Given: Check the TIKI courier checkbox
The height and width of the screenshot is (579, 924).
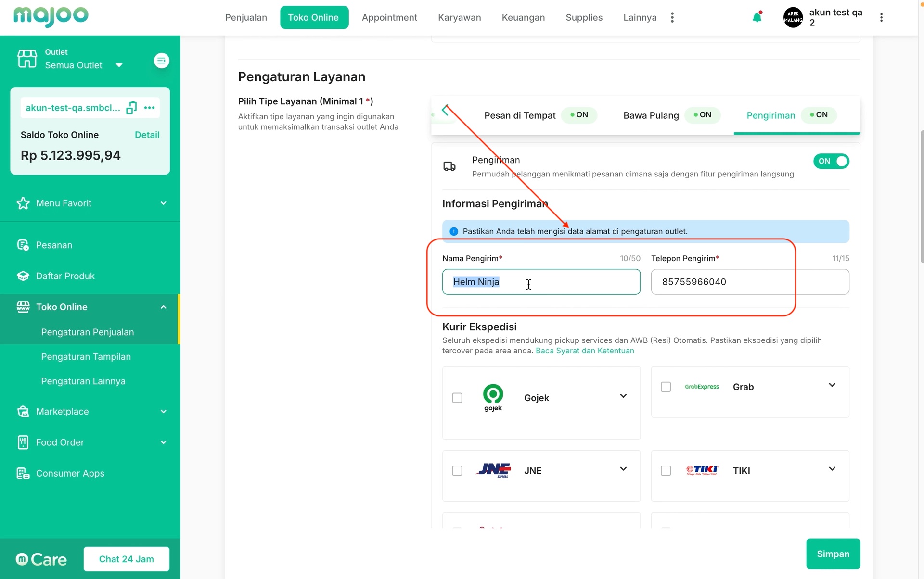Looking at the screenshot, I should 666,470.
